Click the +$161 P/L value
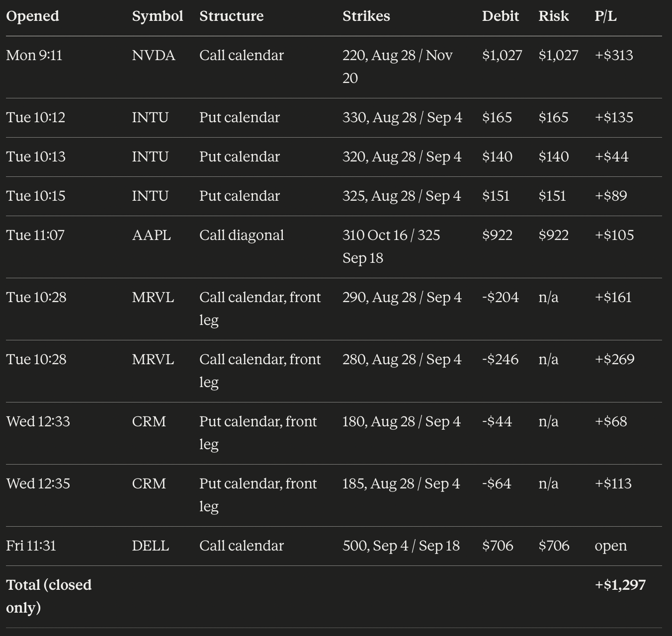Image resolution: width=672 pixels, height=636 pixels. (x=613, y=297)
